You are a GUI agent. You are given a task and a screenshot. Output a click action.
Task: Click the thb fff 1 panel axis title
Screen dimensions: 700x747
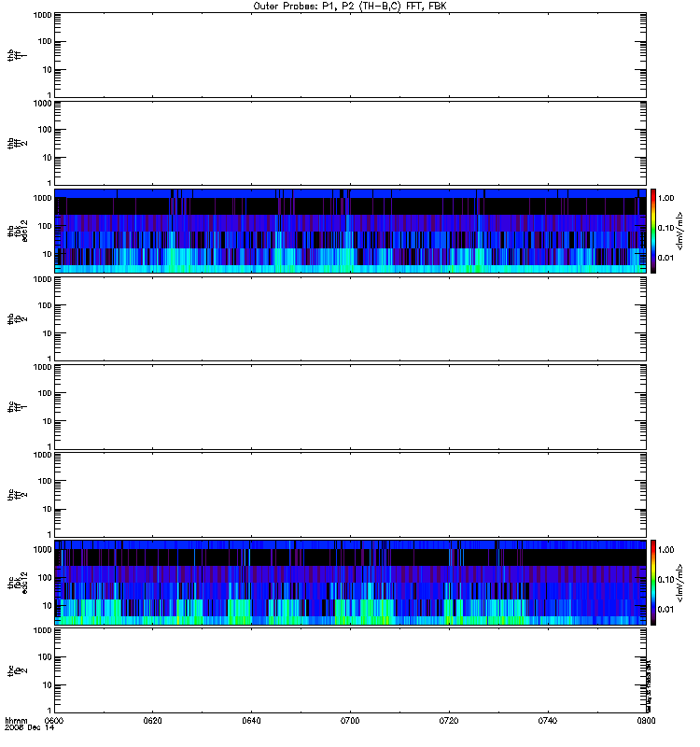17,55
